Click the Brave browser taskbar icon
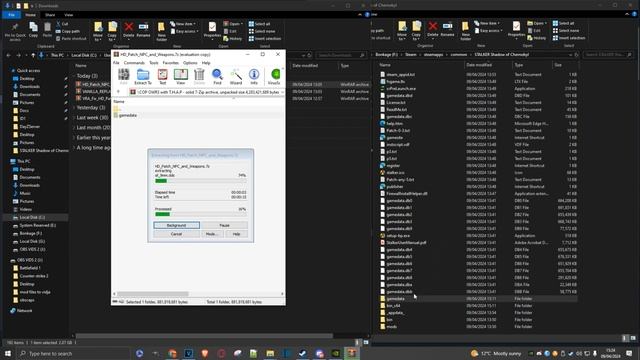 click(x=205, y=353)
